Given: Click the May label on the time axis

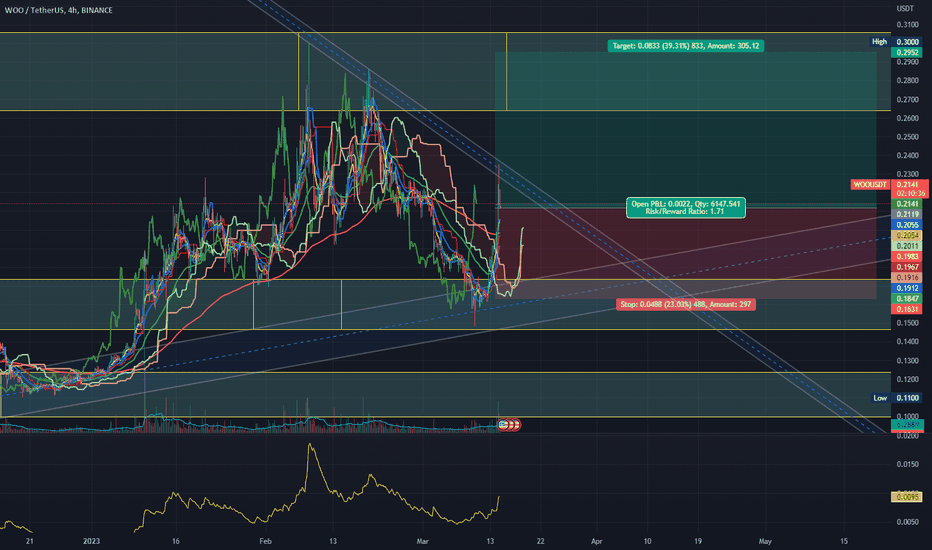Looking at the screenshot, I should tap(765, 541).
